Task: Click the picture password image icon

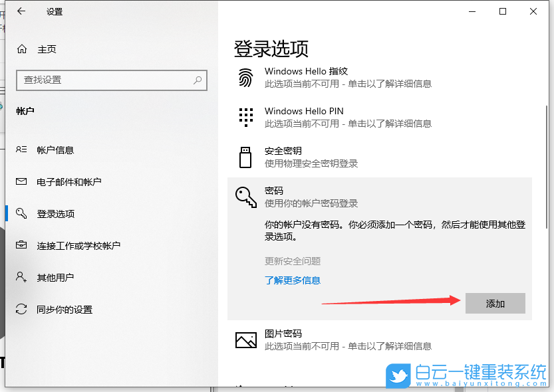Action: point(245,340)
